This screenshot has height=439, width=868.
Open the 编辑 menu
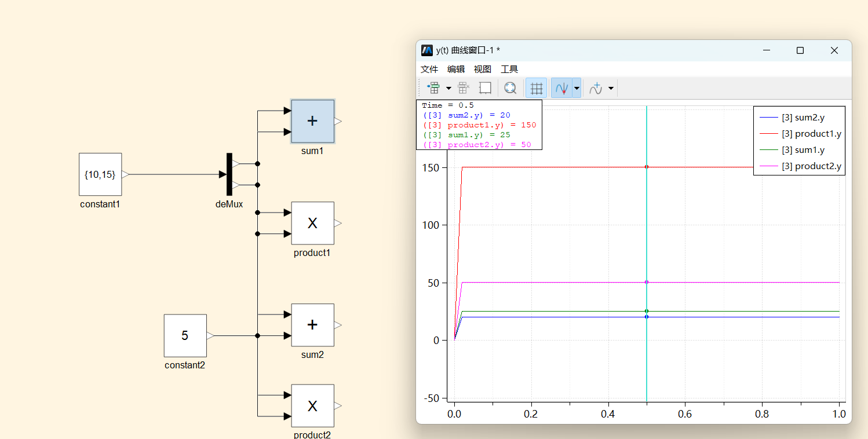pyautogui.click(x=456, y=69)
